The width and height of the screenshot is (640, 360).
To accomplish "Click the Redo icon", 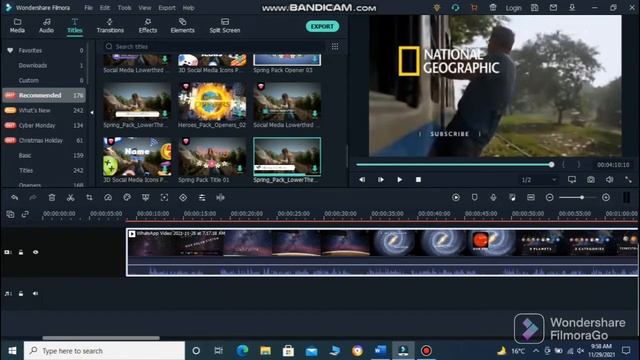I will 33,198.
